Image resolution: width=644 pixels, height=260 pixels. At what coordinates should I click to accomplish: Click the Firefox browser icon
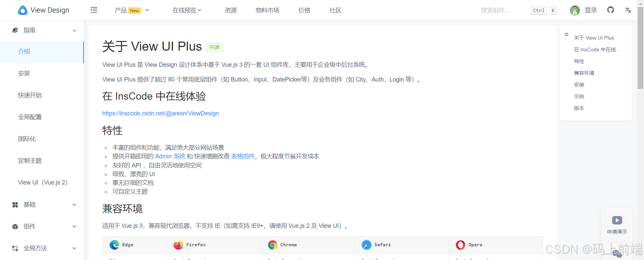click(x=178, y=245)
